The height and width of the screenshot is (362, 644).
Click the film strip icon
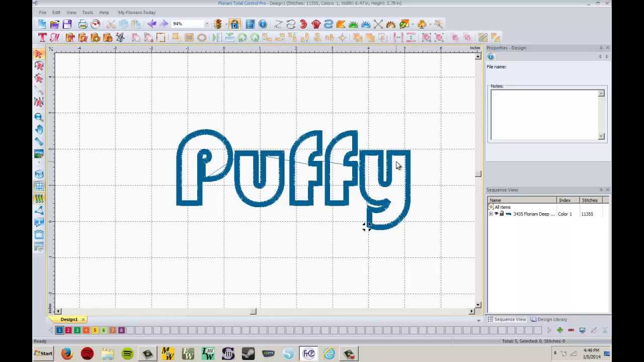[250, 24]
